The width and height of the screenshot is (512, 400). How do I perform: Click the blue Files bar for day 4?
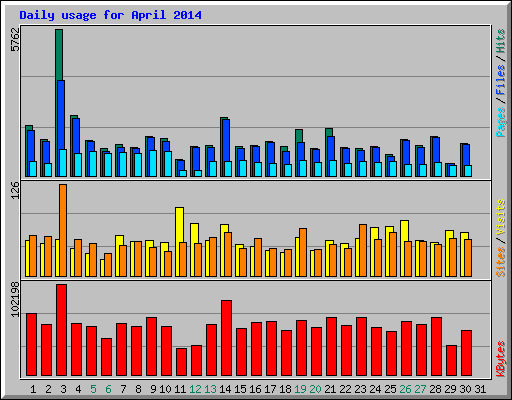(x=76, y=136)
